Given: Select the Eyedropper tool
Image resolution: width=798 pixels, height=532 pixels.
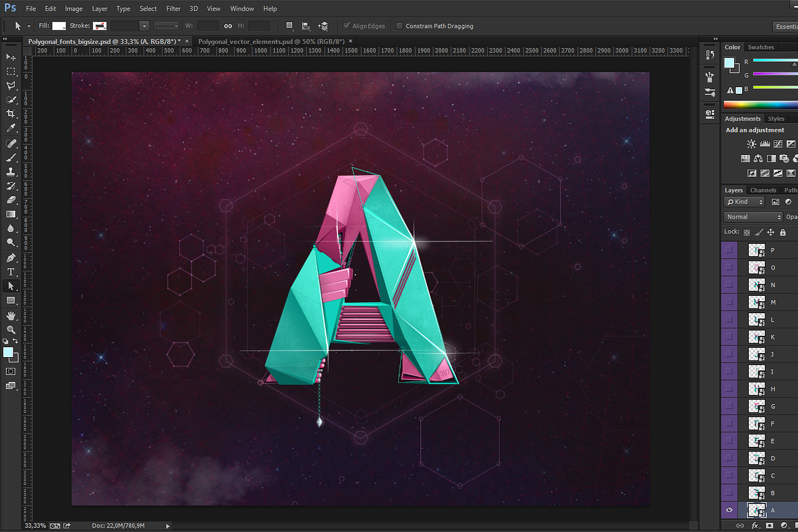Looking at the screenshot, I should click(x=11, y=128).
